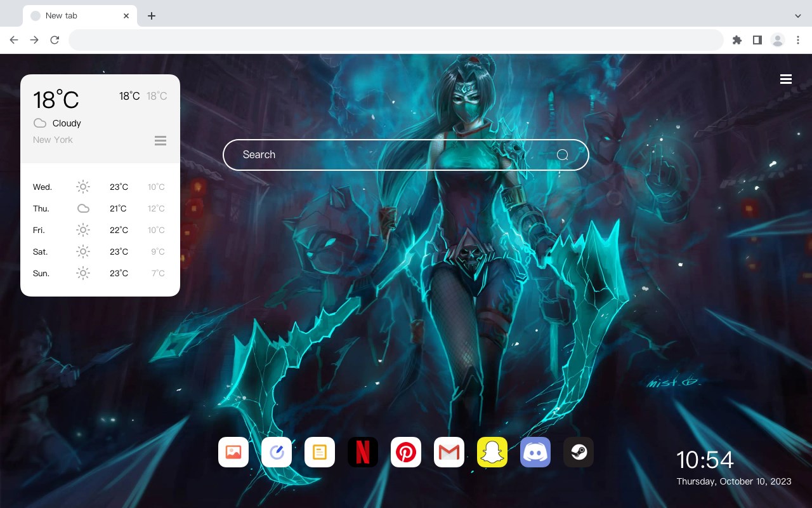Viewport: 812px width, 508px height.
Task: Open the blue circular checkmark tasks shortcut
Action: pyautogui.click(x=277, y=452)
